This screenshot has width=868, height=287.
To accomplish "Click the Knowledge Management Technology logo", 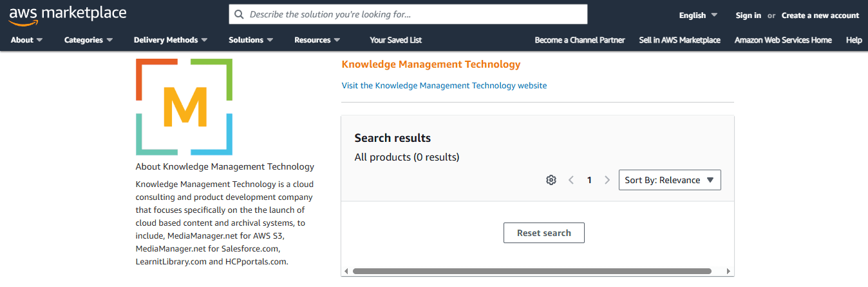I will tap(184, 107).
